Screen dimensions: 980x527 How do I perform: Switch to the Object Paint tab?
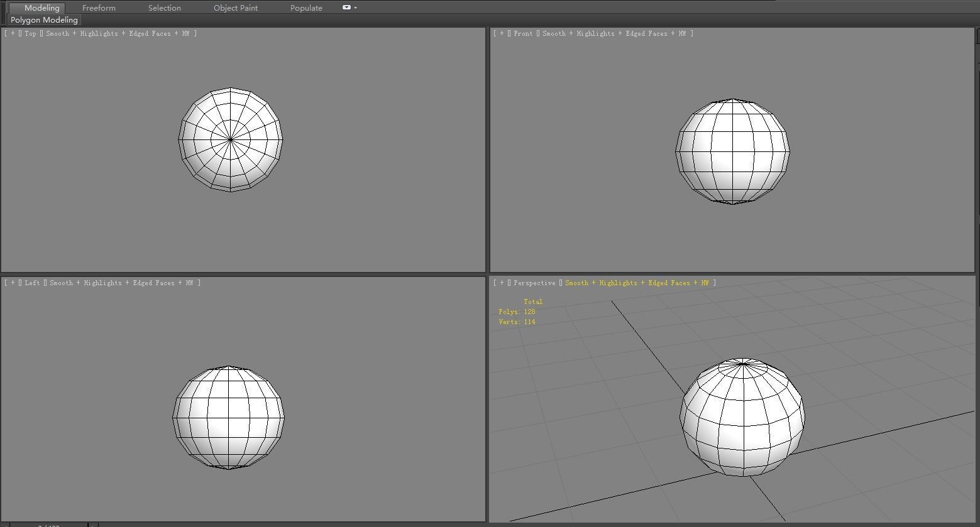(x=236, y=8)
